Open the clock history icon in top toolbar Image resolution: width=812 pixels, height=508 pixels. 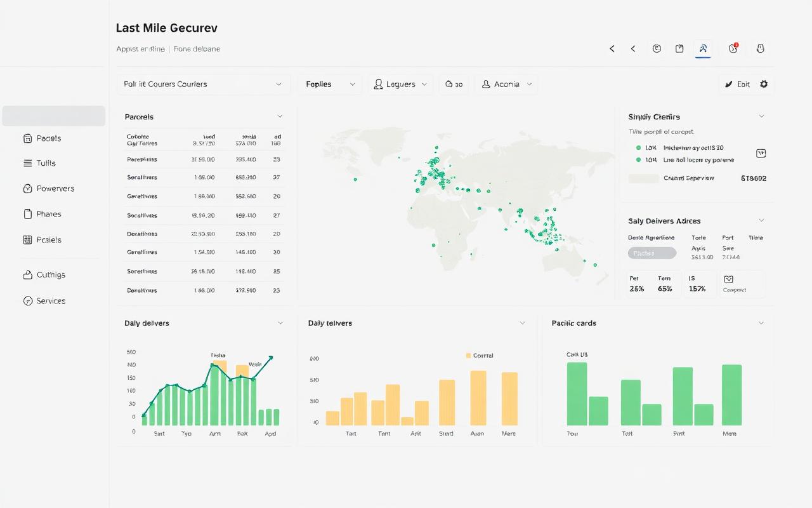[x=657, y=48]
